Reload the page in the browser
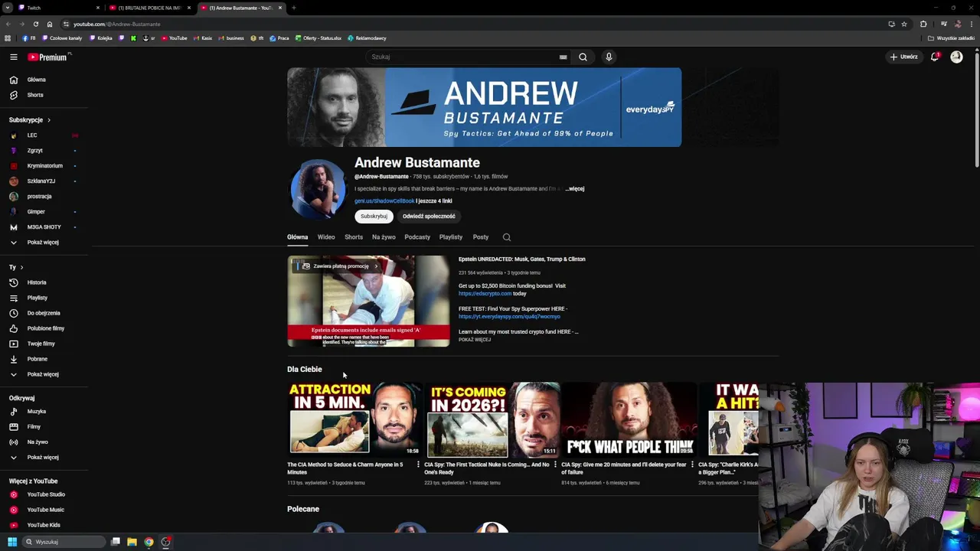This screenshot has height=551, width=980. [35, 24]
